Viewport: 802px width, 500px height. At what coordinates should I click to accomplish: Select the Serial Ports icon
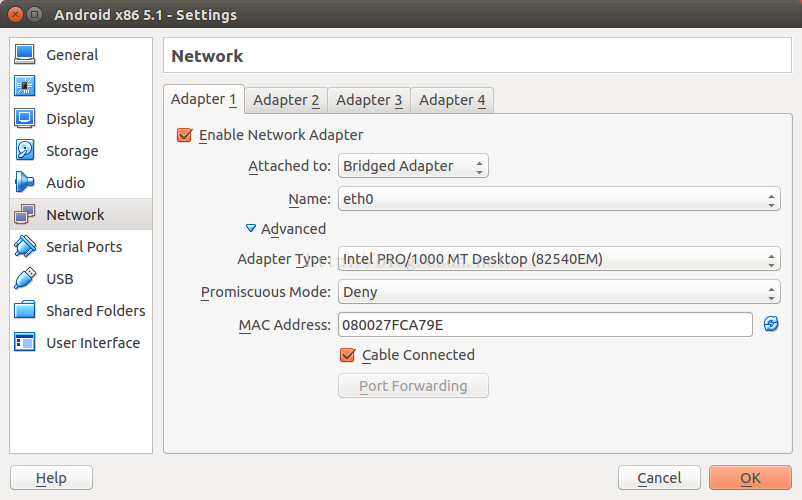tap(25, 246)
